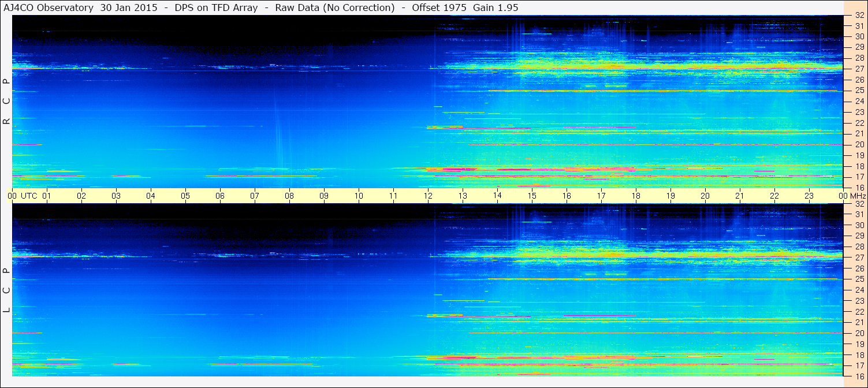Pick the 04 hour mark on the UTC axis
Image resolution: width=868 pixels, height=388 pixels.
coord(151,196)
